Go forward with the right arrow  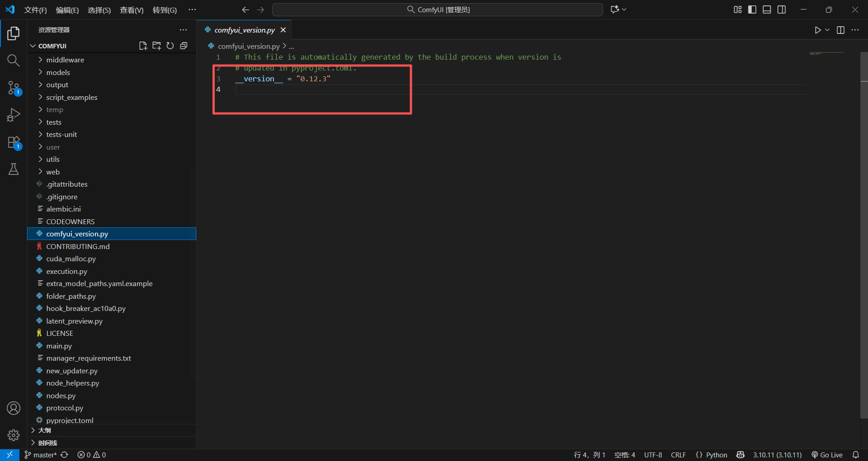click(260, 9)
